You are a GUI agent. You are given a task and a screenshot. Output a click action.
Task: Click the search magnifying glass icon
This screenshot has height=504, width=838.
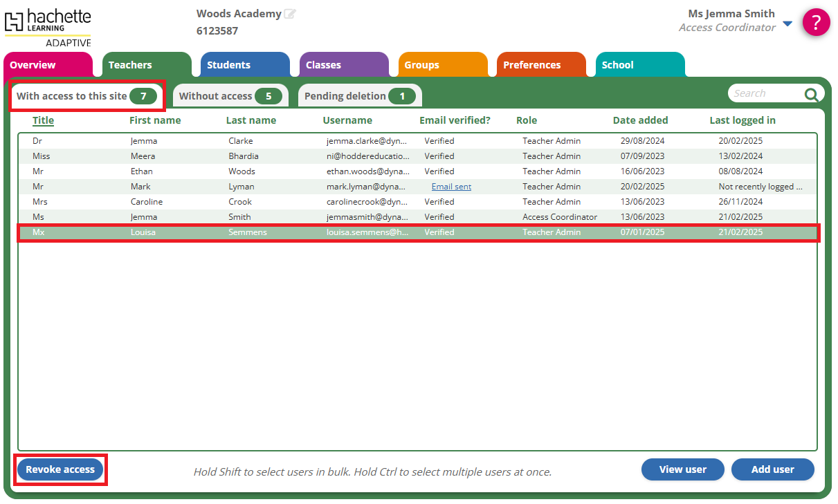(811, 94)
